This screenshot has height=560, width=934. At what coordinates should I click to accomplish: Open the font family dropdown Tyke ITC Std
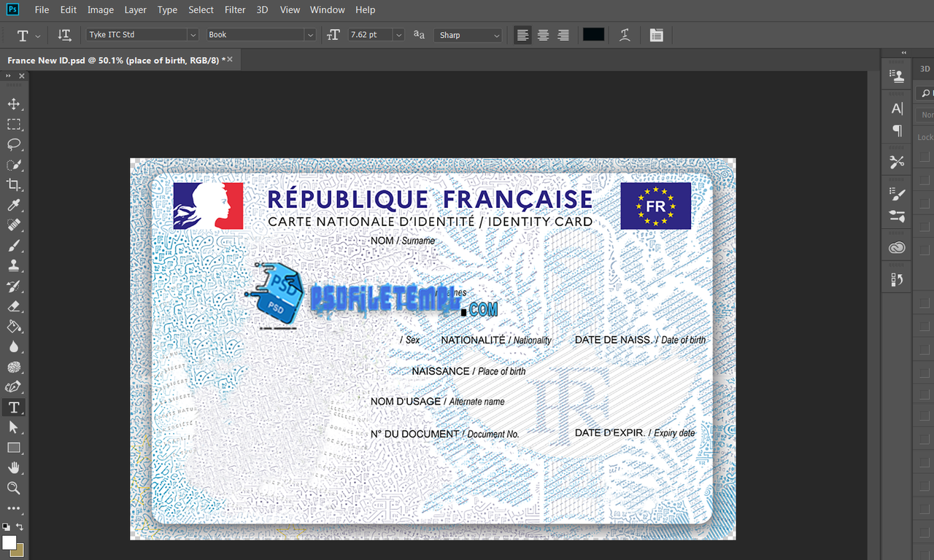[x=142, y=35]
